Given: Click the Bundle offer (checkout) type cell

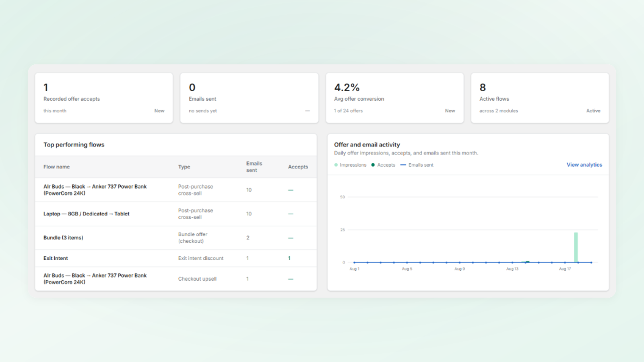Looking at the screenshot, I should pos(193,238).
